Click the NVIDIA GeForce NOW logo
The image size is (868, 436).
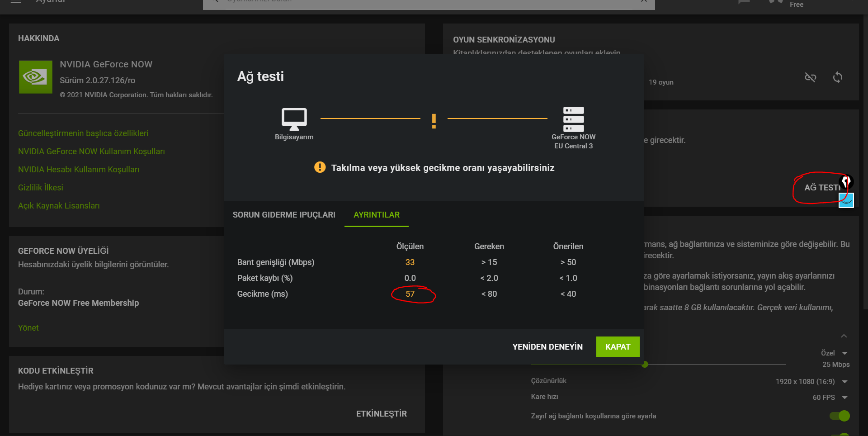point(36,77)
